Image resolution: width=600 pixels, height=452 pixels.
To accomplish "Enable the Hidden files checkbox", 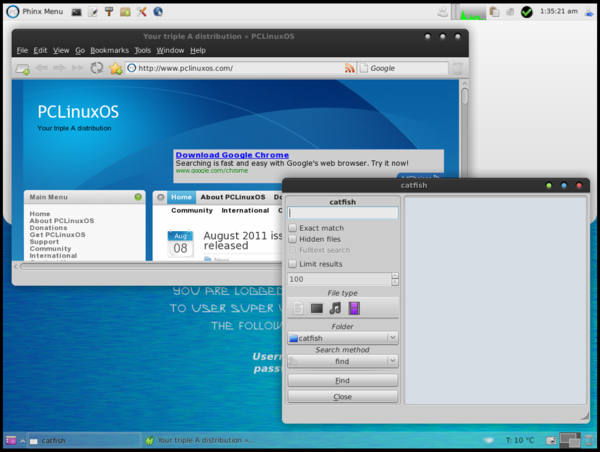I will 293,239.
